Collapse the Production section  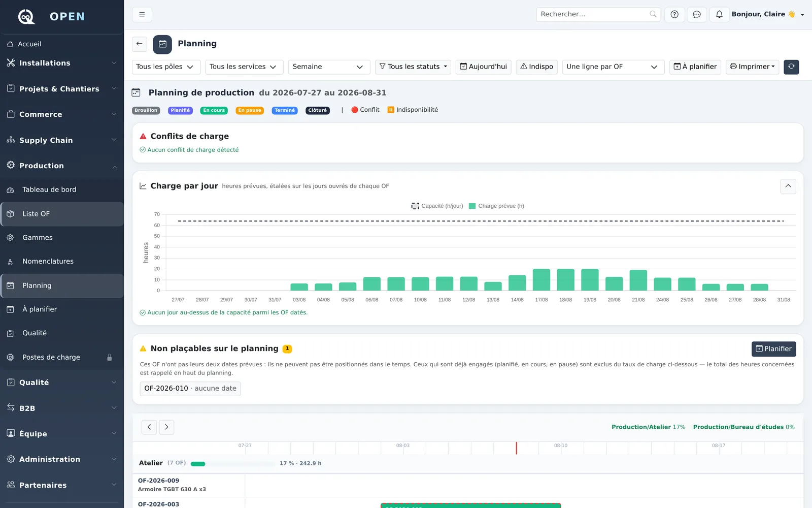pos(62,166)
